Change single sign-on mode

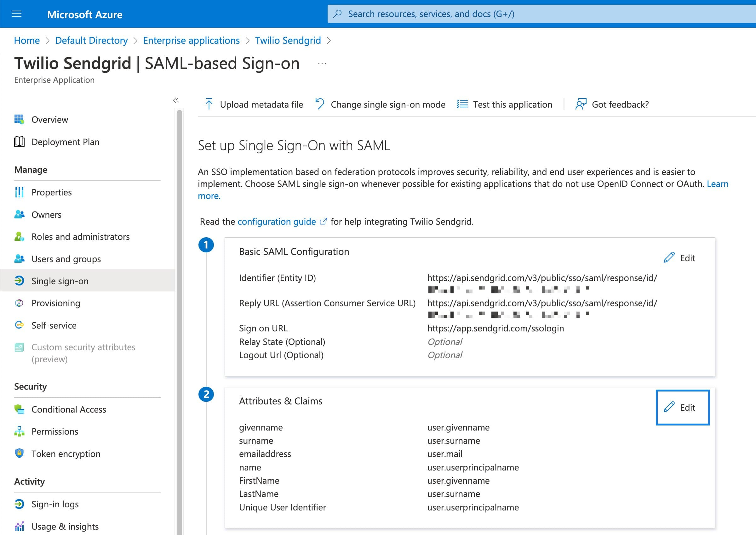(x=388, y=104)
